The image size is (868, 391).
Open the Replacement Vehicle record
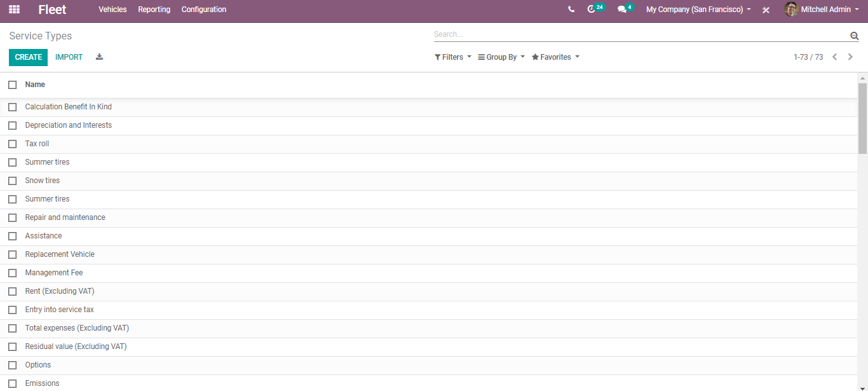pos(60,254)
